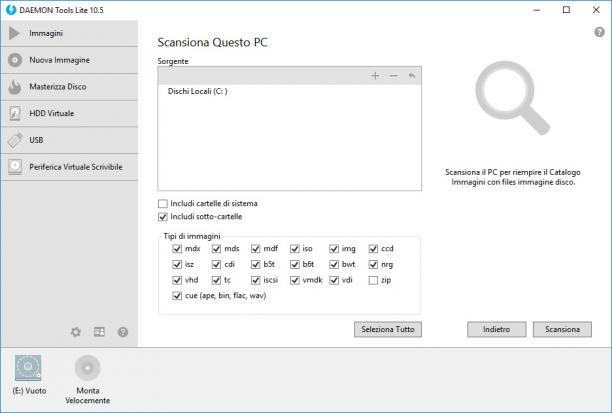Open Periferica Virtuale Scrivibile
This screenshot has height=413, width=612.
click(69, 167)
